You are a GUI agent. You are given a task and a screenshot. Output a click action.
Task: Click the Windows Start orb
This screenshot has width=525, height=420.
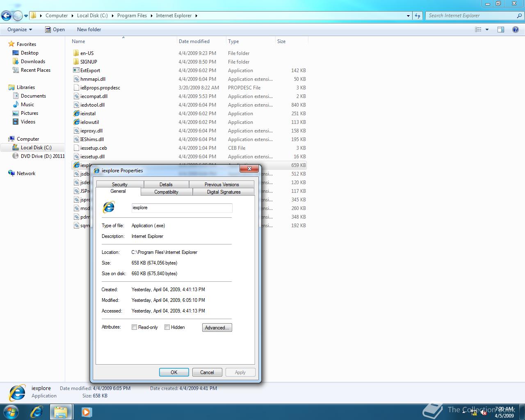tap(11, 412)
